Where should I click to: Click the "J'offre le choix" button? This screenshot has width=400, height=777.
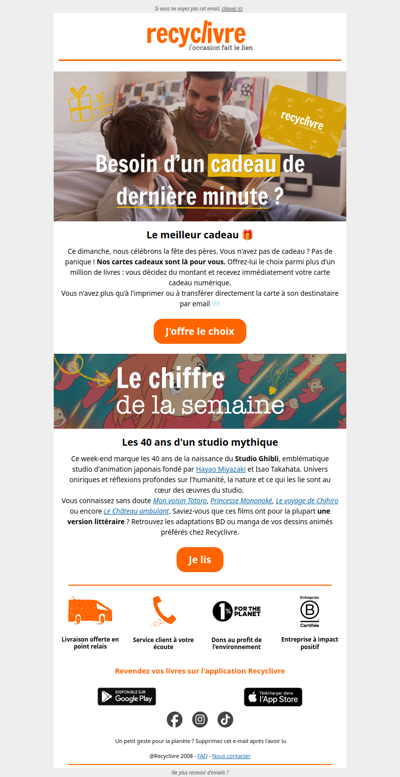point(200,331)
